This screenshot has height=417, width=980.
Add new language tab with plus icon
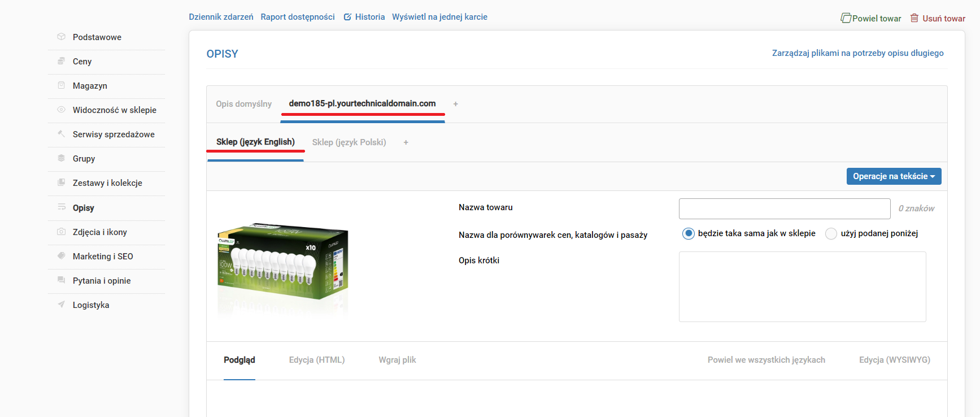point(406,142)
